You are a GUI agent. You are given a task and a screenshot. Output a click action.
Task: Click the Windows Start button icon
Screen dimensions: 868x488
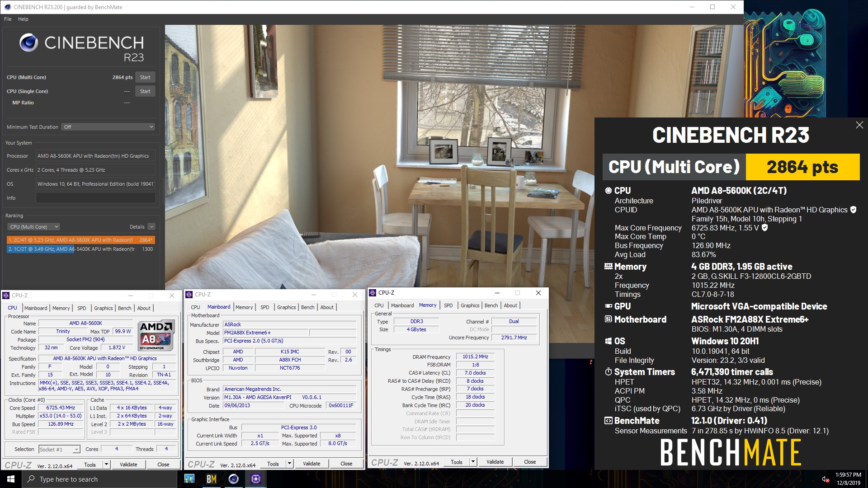pyautogui.click(x=11, y=479)
